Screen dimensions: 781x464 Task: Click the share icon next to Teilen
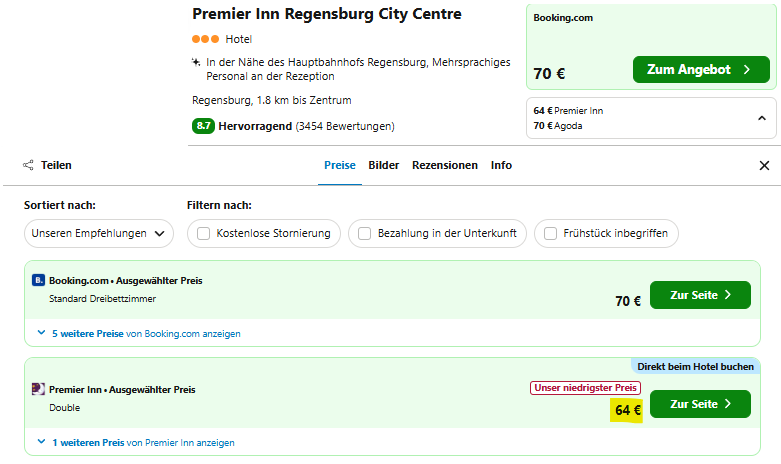pyautogui.click(x=28, y=165)
